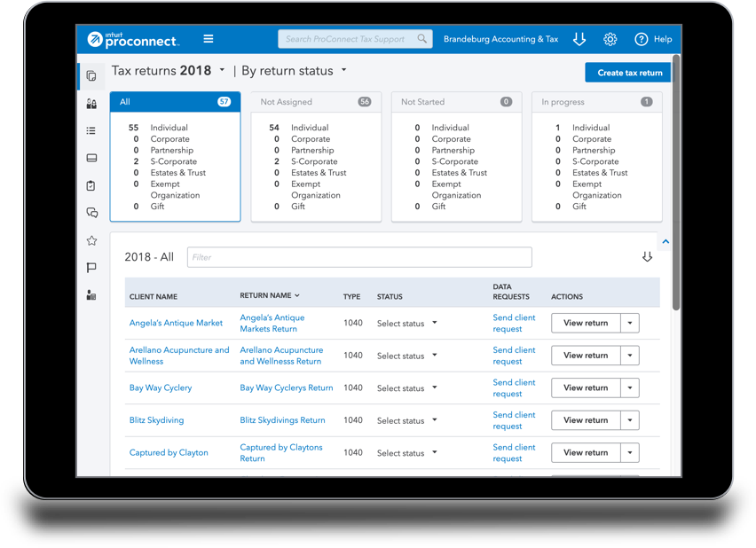Expand View return options for Arellano Acupuncture

click(x=630, y=356)
